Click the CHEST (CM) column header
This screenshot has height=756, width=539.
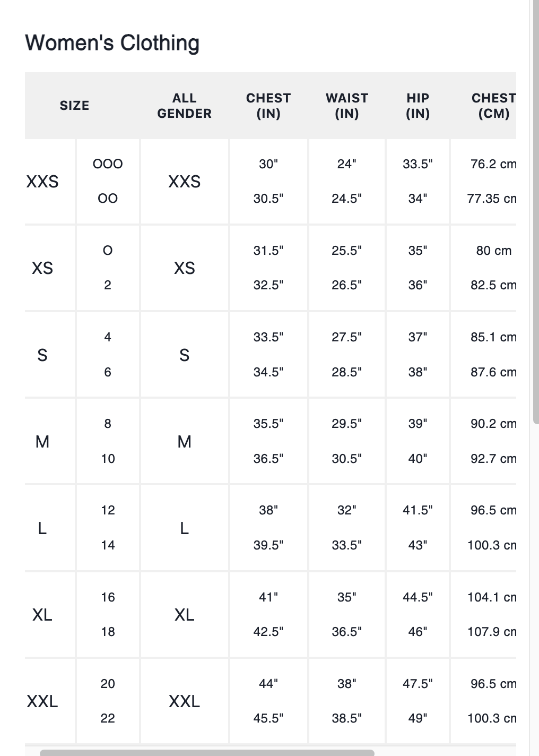coord(493,106)
